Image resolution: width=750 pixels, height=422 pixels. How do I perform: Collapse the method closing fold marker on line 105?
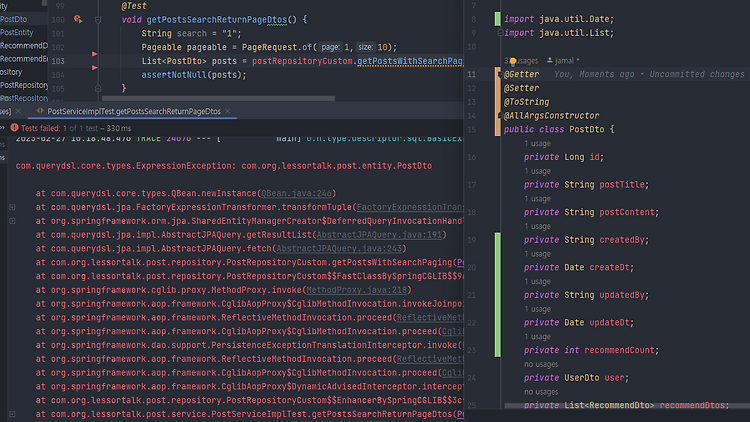pos(98,89)
